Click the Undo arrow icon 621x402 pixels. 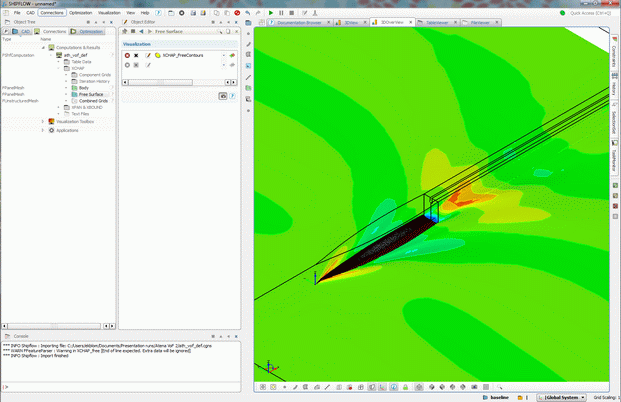(x=247, y=12)
